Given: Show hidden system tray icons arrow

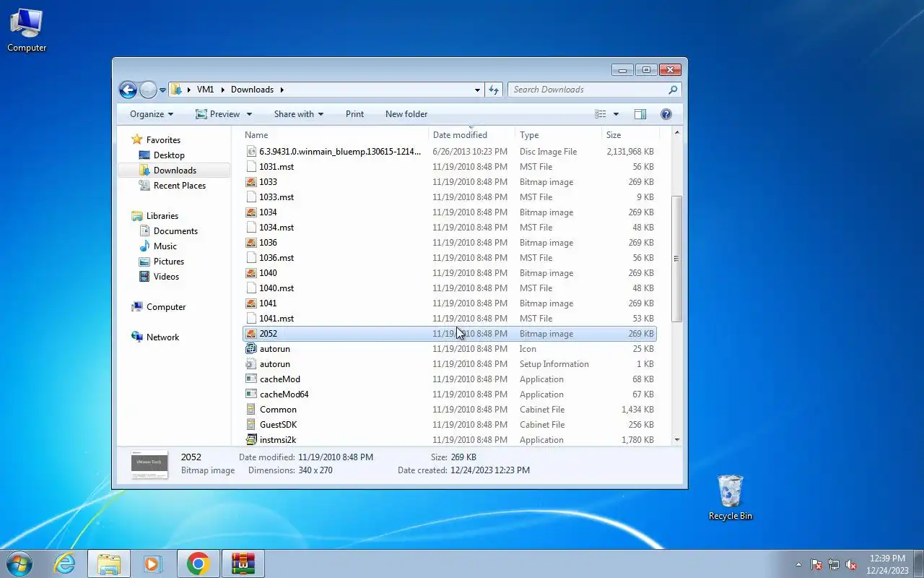Looking at the screenshot, I should pos(798,564).
